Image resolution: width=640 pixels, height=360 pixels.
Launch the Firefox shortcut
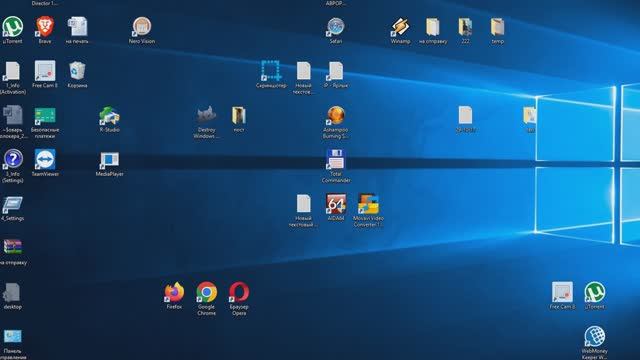[x=174, y=292]
